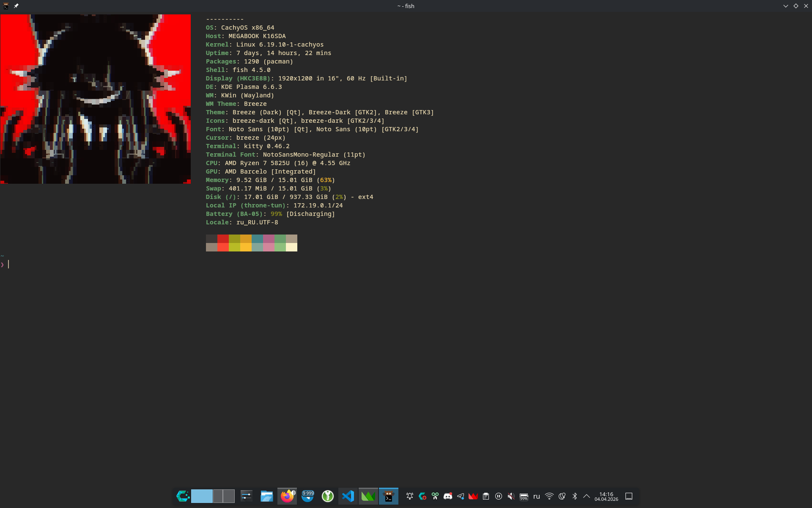Click the Show Desktop button
This screenshot has width=812, height=508.
coord(629,496)
